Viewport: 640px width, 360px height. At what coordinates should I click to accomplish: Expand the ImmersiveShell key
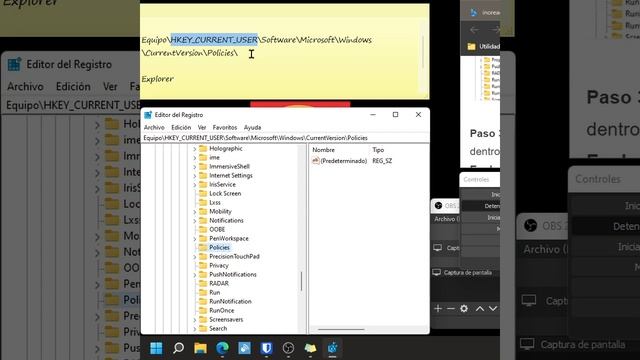(x=195, y=167)
